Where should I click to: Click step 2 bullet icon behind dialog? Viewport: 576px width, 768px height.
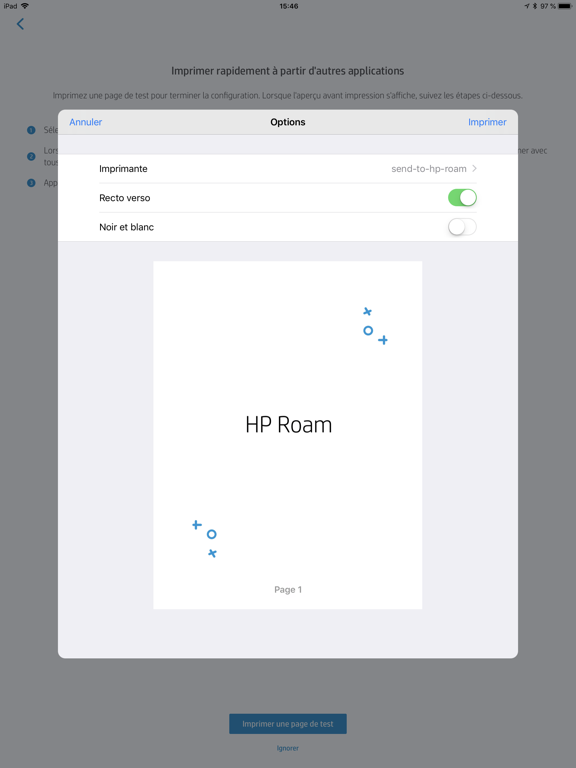pyautogui.click(x=31, y=156)
